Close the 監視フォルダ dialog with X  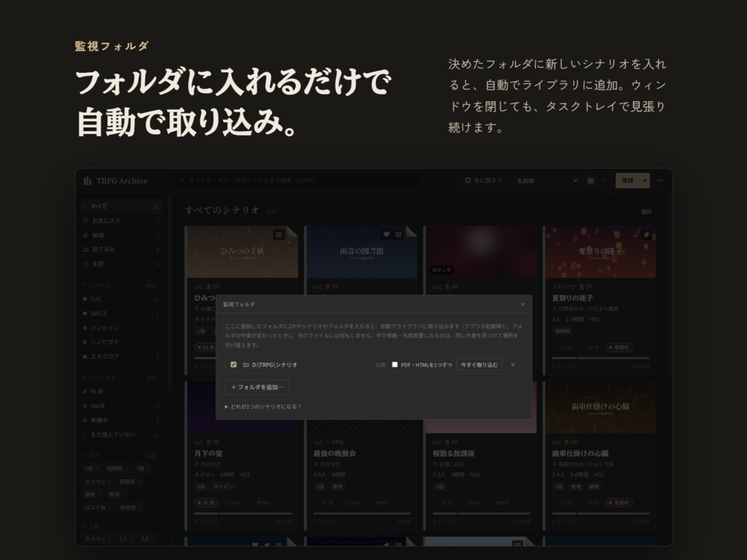522,304
